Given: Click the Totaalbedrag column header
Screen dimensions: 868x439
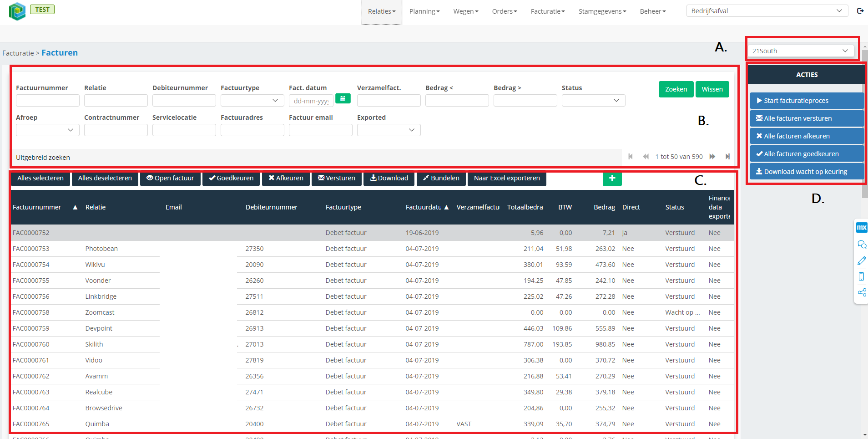Looking at the screenshot, I should click(525, 207).
